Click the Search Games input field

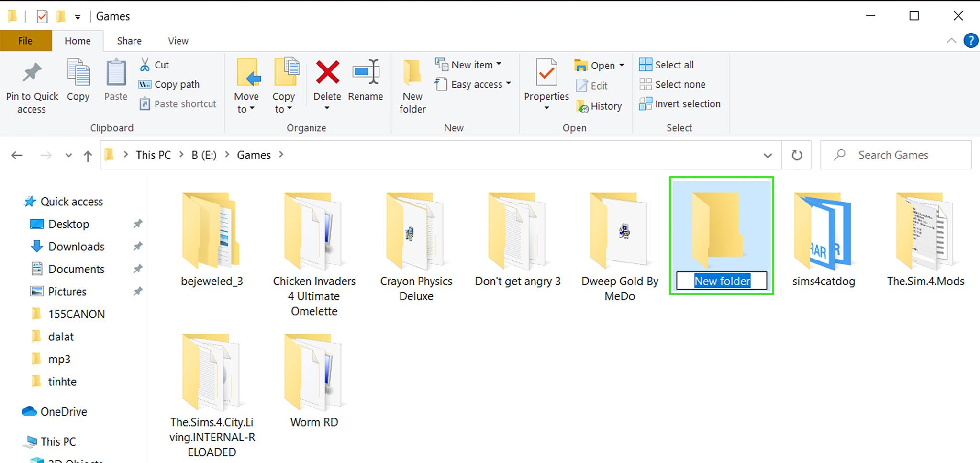[x=896, y=155]
